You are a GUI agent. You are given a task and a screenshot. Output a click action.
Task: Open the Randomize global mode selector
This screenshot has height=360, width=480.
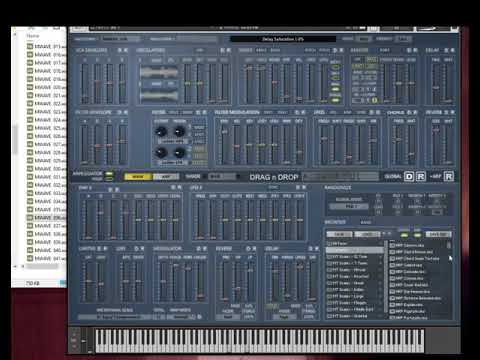click(349, 206)
